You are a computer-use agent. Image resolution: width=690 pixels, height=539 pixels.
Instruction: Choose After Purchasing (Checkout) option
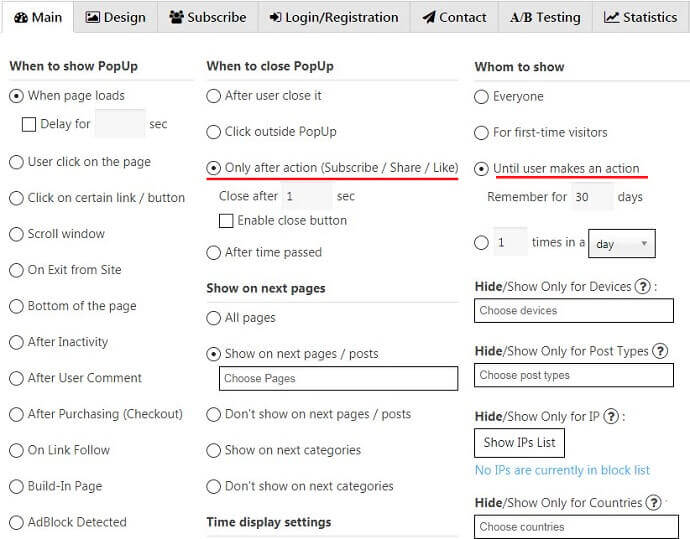point(16,414)
